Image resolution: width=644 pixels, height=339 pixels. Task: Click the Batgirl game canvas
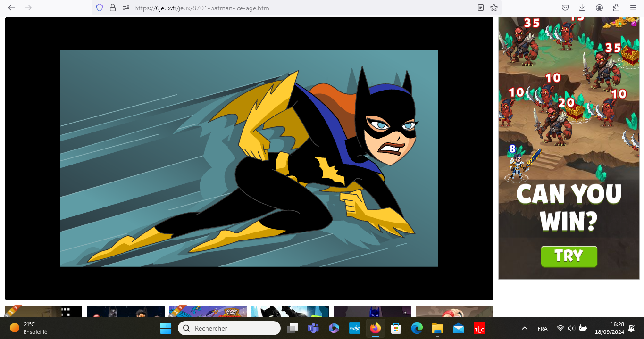point(249,158)
